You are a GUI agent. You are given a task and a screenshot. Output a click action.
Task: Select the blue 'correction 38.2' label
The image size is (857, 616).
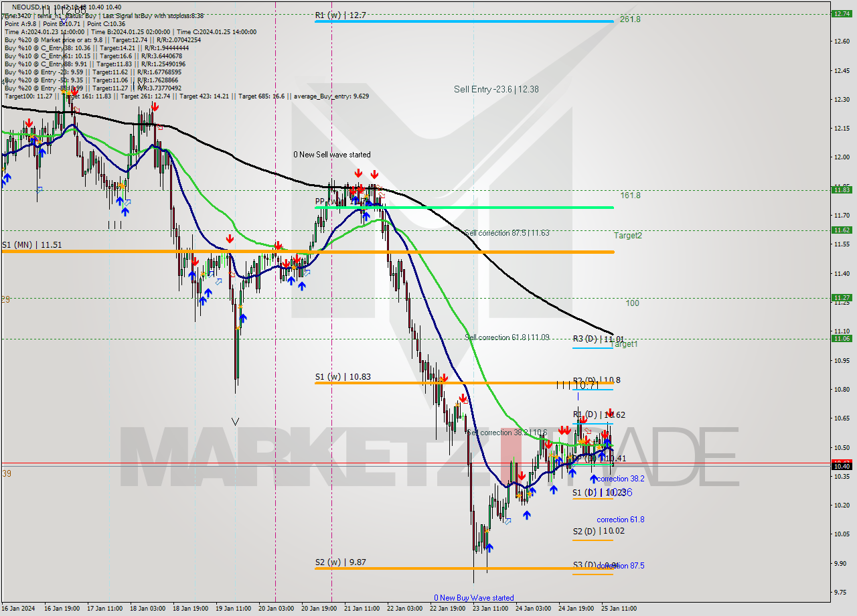point(621,479)
